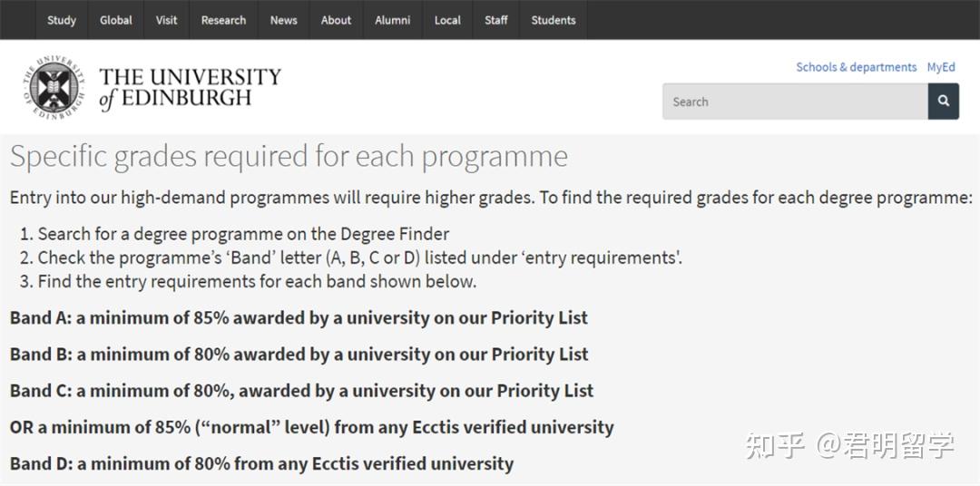Click the 'Search for a degree programme' step
This screenshot has height=486, width=980.
pyautogui.click(x=243, y=234)
